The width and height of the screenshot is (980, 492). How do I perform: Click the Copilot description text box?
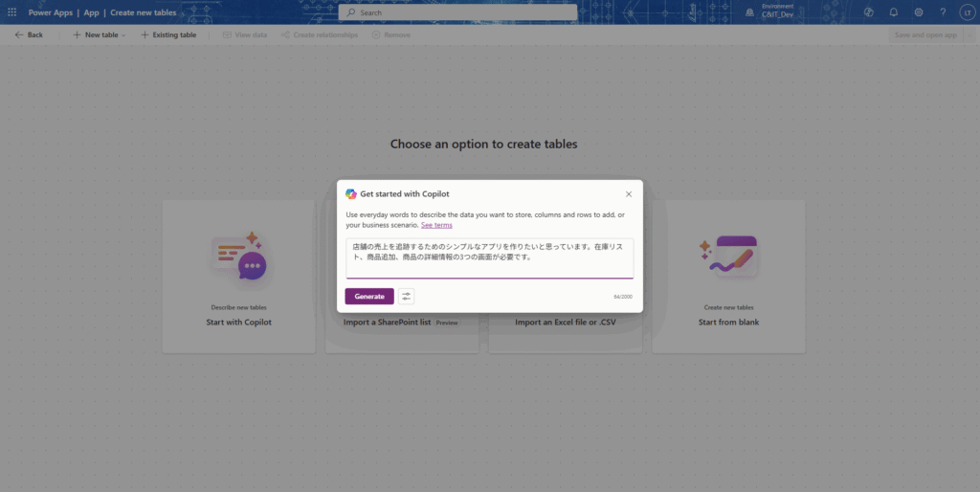(x=489, y=257)
